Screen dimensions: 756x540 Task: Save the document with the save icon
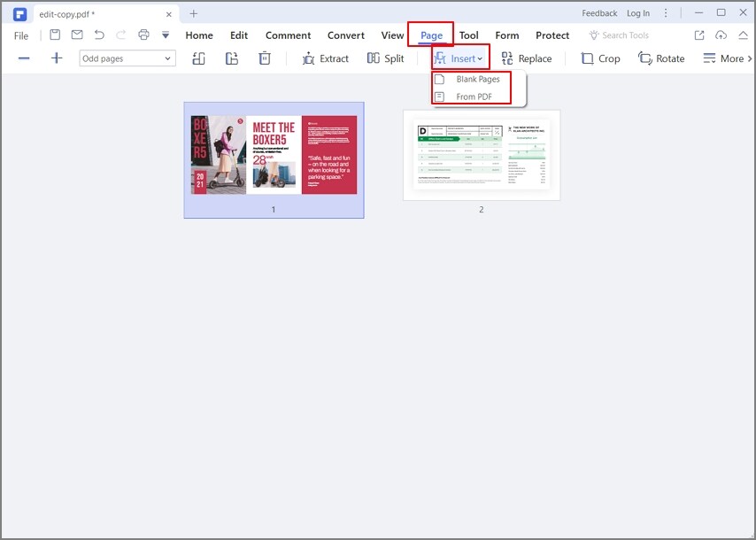click(55, 35)
